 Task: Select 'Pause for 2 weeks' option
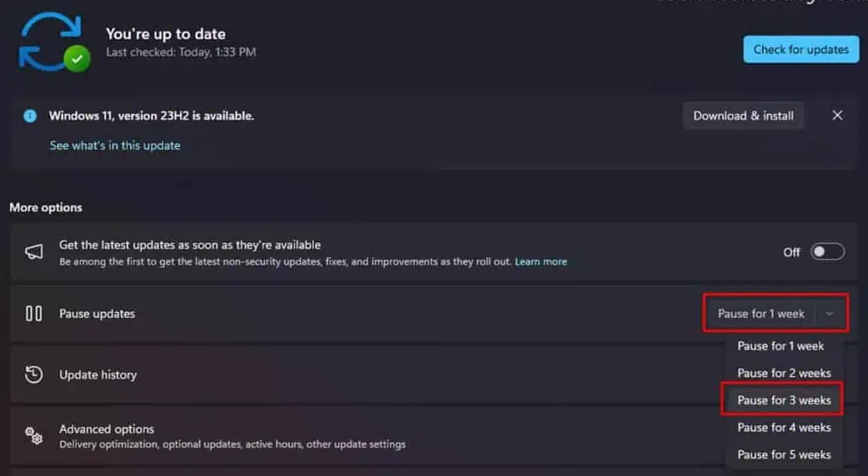pyautogui.click(x=784, y=373)
